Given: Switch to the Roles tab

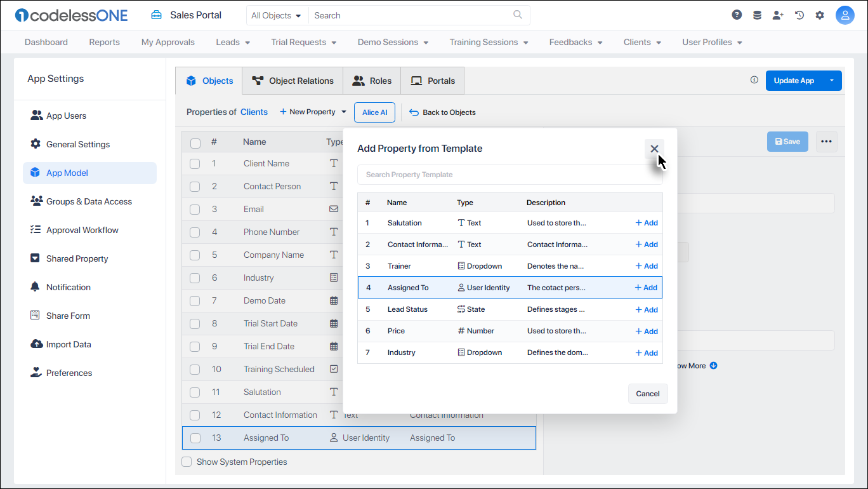Looking at the screenshot, I should tap(372, 81).
